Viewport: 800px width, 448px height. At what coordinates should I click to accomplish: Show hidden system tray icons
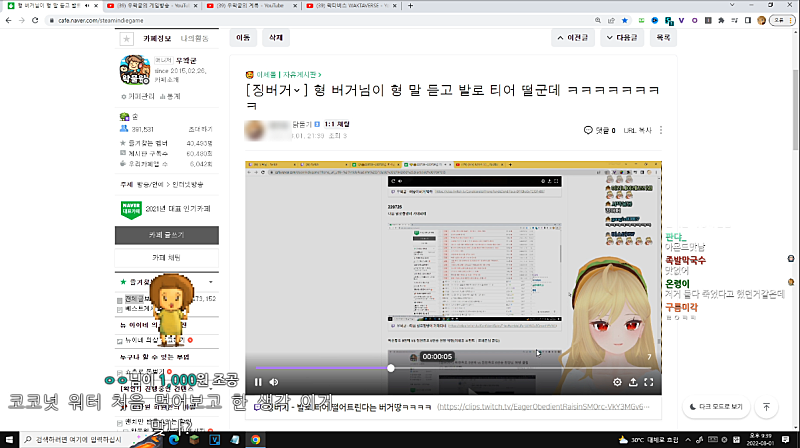(x=688, y=439)
